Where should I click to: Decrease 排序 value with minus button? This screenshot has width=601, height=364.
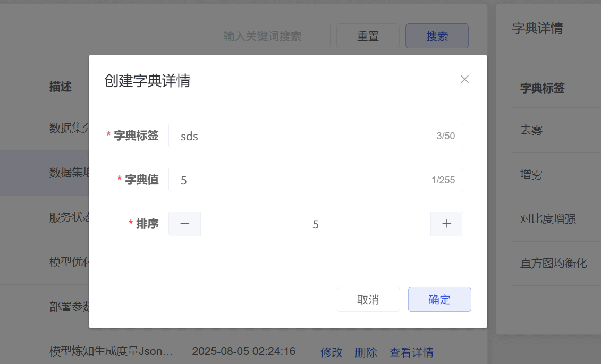(185, 224)
